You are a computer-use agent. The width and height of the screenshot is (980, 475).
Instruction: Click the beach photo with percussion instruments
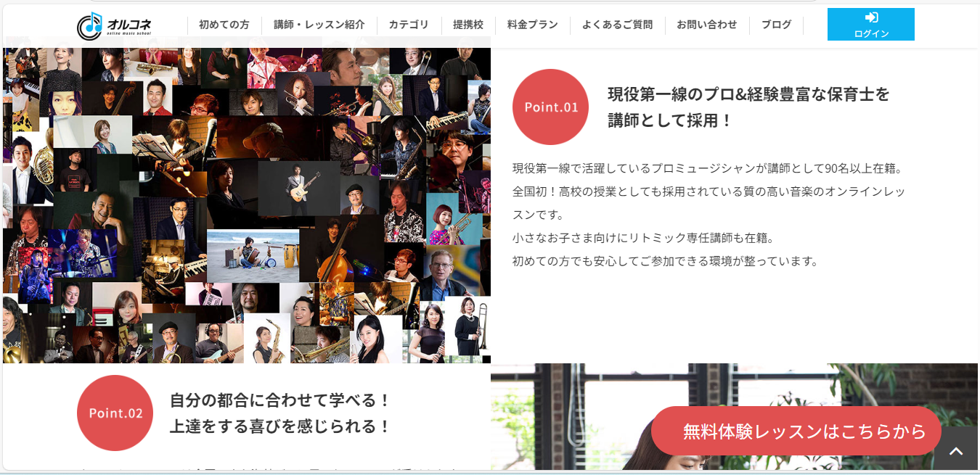coord(253,255)
